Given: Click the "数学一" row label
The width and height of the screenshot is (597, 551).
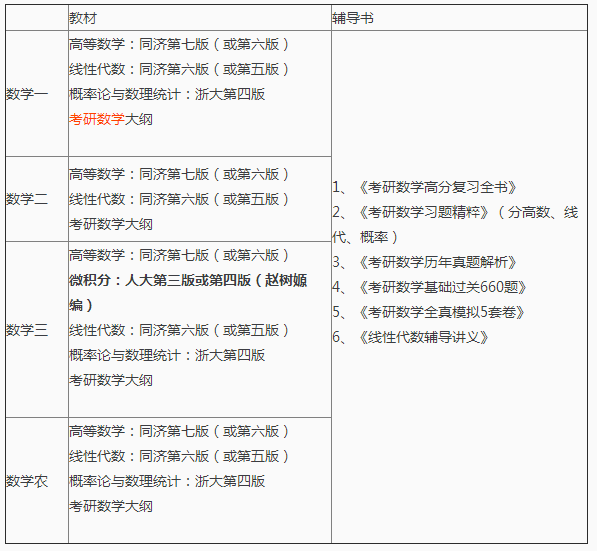Looking at the screenshot, I should pos(27,94).
